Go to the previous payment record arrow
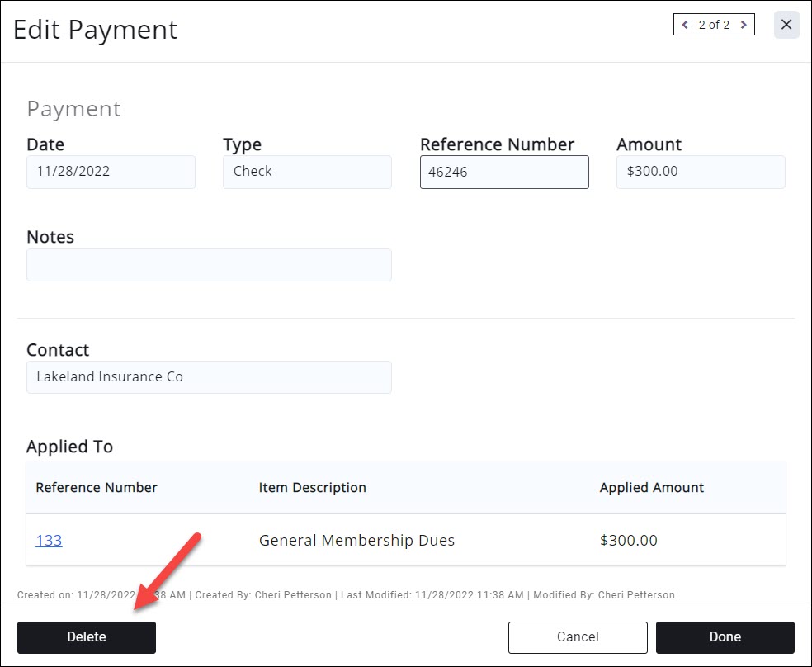 click(x=685, y=25)
